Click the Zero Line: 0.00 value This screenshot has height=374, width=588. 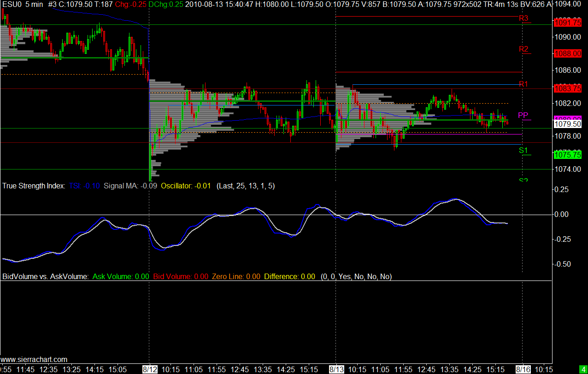click(x=236, y=277)
